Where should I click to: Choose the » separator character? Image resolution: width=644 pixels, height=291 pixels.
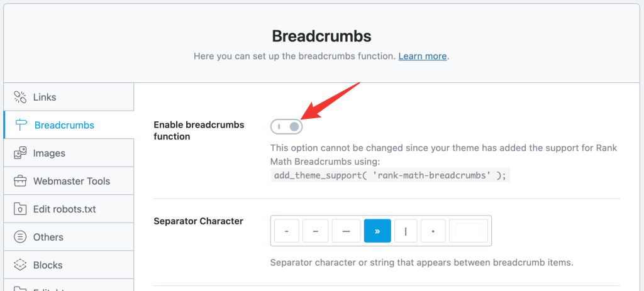coord(377,231)
